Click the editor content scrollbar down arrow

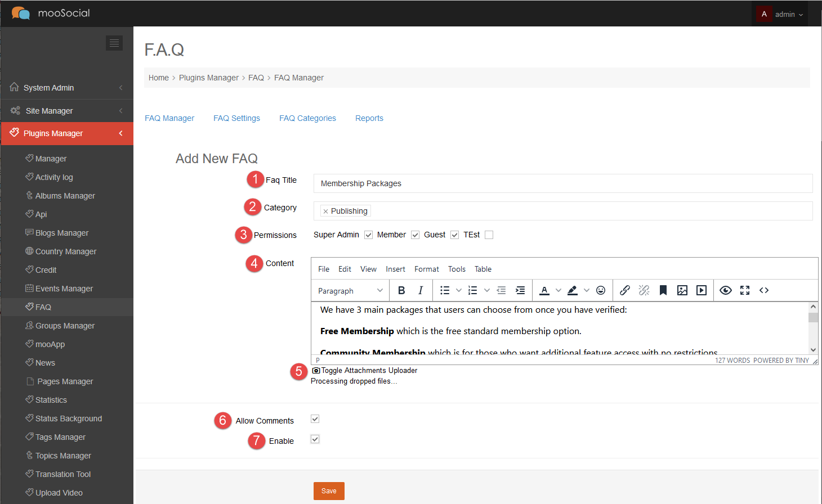(x=813, y=349)
